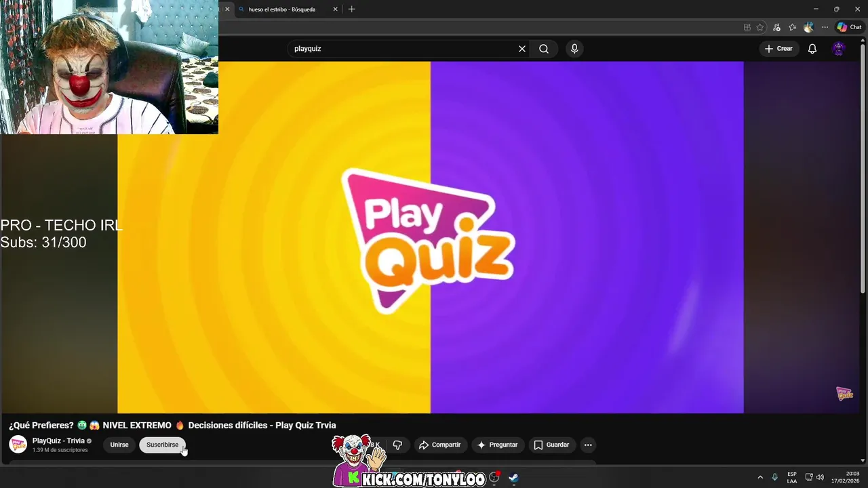This screenshot has height=488, width=868.
Task: Dislike the video with thumbs-down
Action: click(x=397, y=445)
